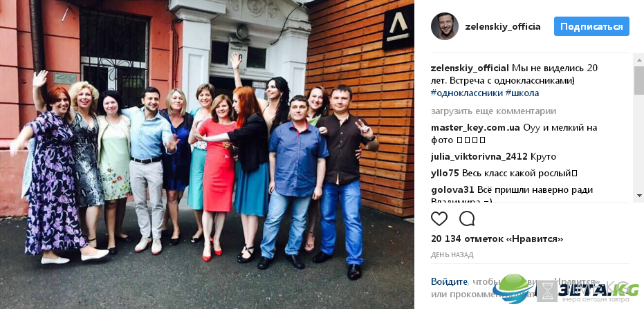Image resolution: width=644 pixels, height=309 pixels.
Task: Open yllo75 commenter profile
Action: [x=445, y=174]
